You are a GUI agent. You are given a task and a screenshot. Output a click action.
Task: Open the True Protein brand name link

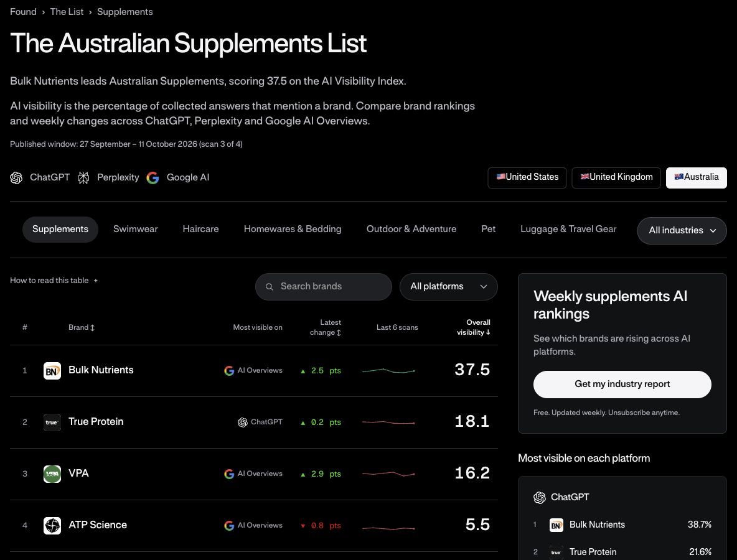96,422
